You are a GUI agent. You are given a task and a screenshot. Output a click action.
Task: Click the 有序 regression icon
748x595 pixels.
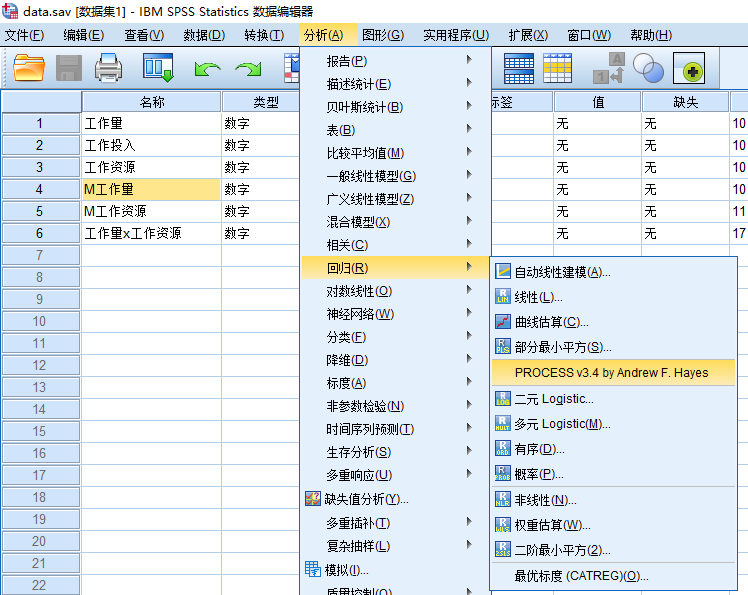(503, 449)
